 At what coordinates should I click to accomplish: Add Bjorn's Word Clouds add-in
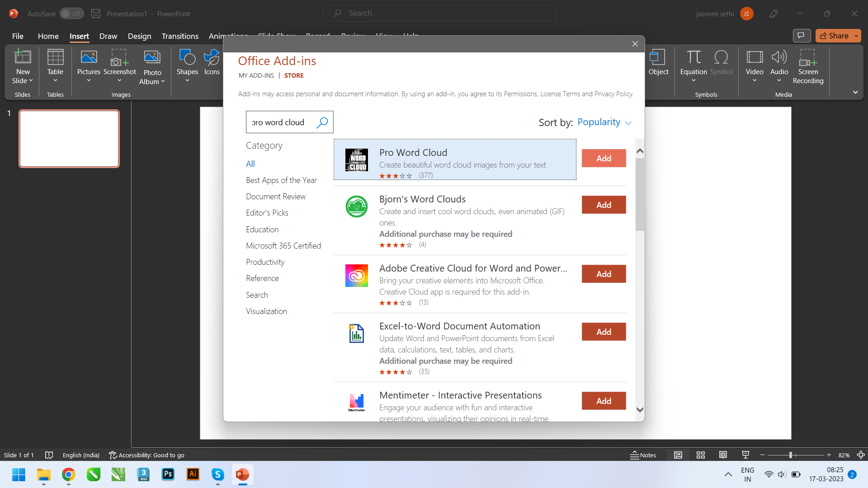click(604, 205)
